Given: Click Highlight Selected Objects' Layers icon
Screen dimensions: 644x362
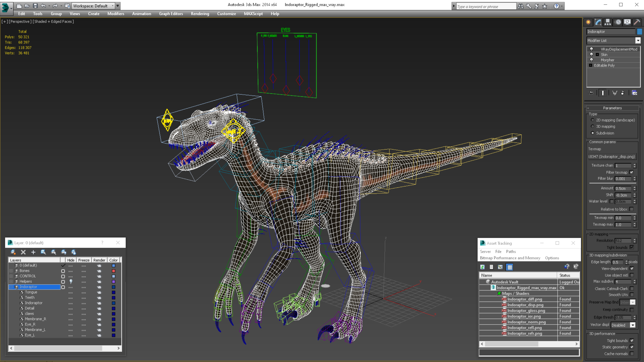Looking at the screenshot, I should pos(53,252).
